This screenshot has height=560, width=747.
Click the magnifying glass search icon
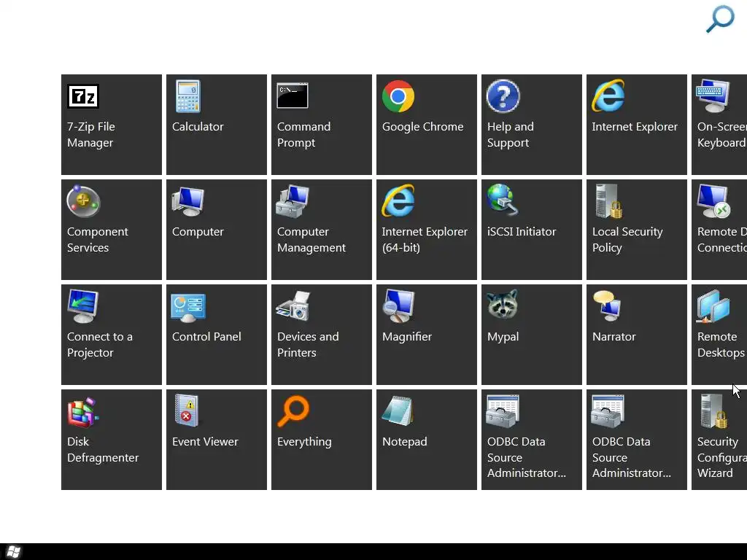pos(720,18)
